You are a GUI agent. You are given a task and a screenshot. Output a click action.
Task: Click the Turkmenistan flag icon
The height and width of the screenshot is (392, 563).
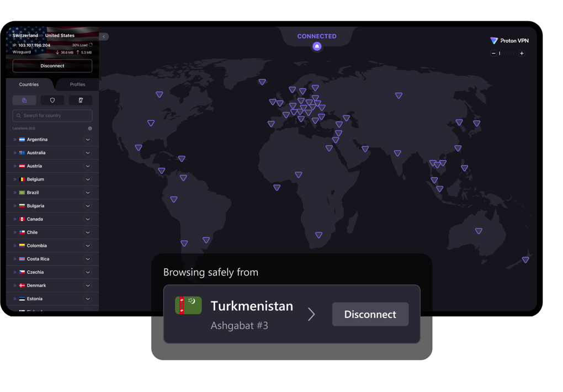[x=188, y=305]
